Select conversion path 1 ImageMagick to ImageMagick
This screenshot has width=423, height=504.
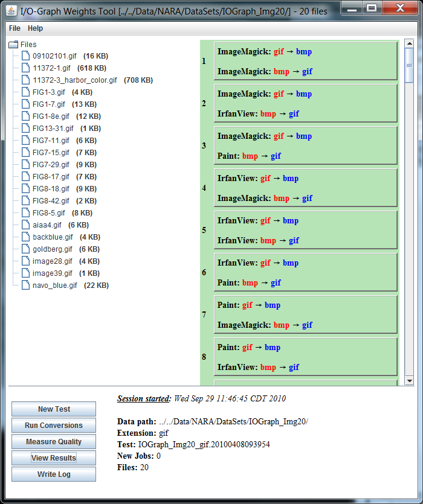point(306,61)
